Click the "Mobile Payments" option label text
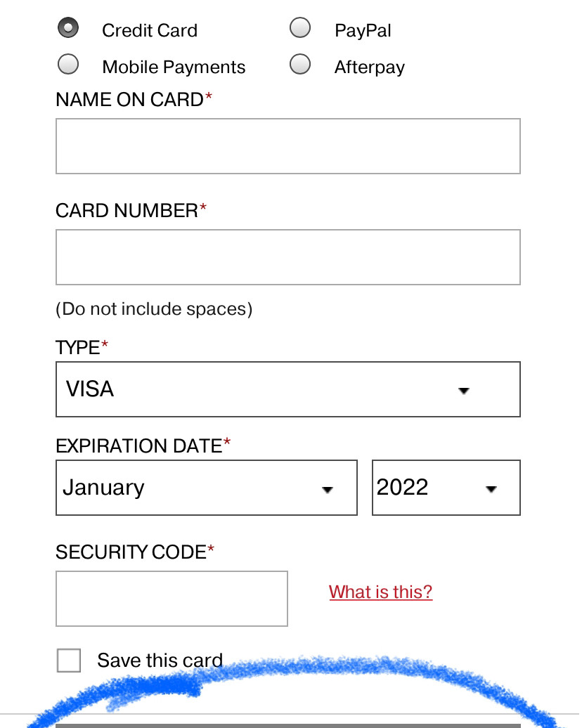Image resolution: width=582 pixels, height=728 pixels. (174, 67)
